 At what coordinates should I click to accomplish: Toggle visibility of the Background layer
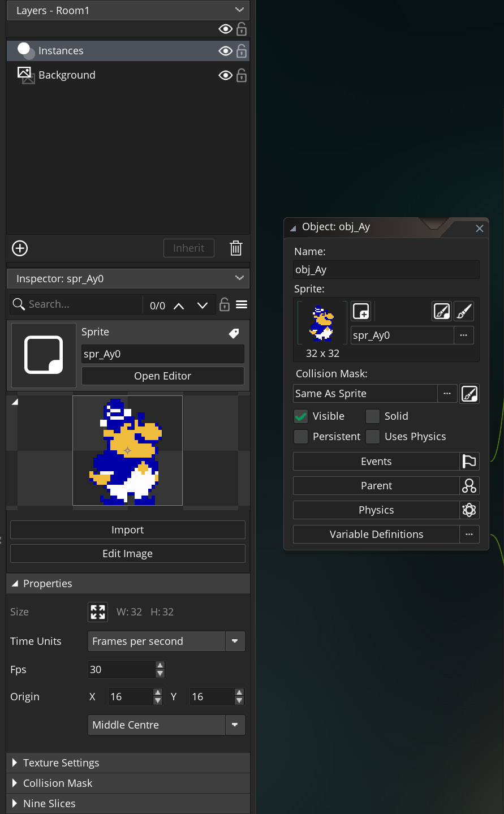(x=226, y=75)
